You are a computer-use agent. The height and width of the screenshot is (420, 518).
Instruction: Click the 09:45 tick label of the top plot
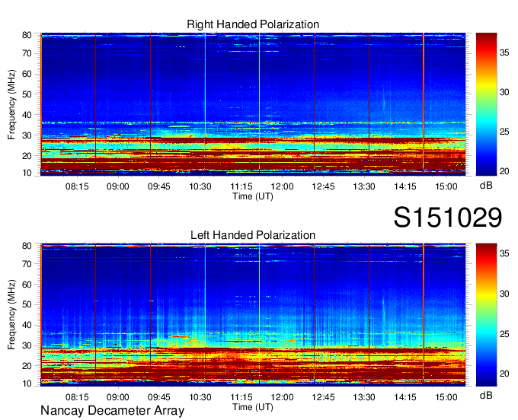(159, 186)
